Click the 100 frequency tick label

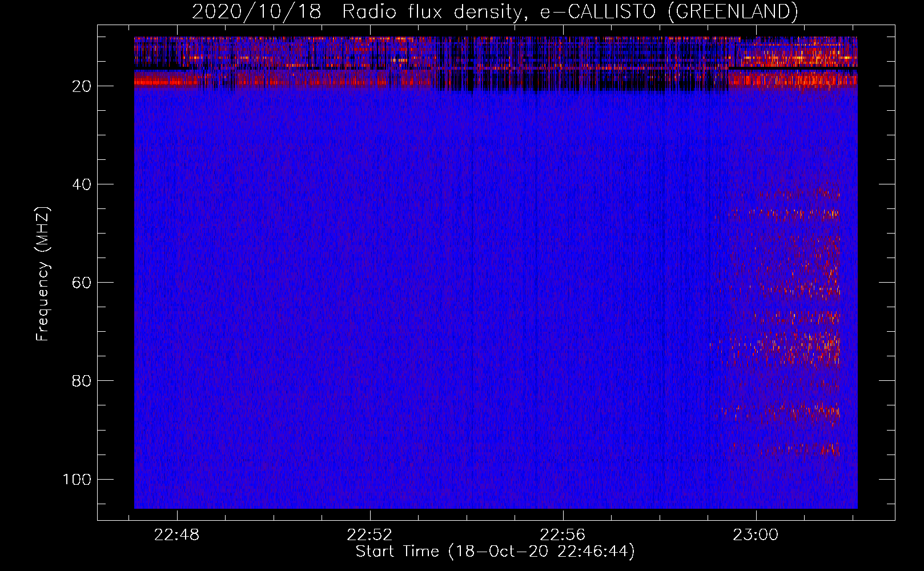point(77,479)
